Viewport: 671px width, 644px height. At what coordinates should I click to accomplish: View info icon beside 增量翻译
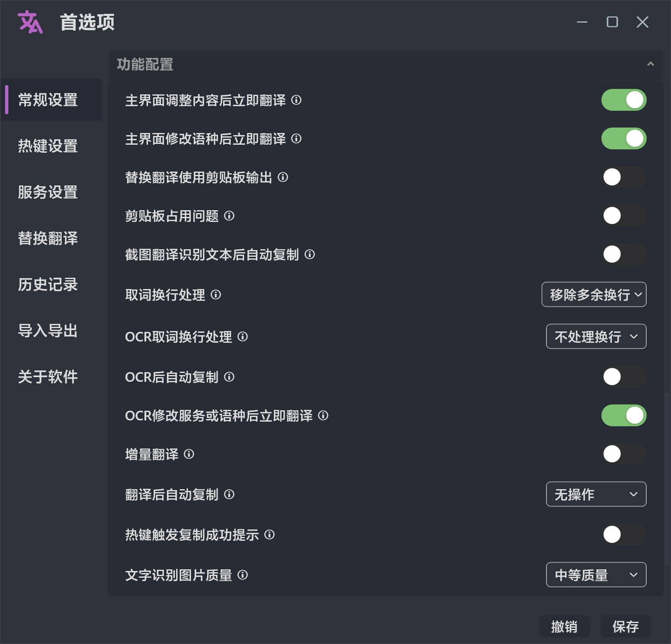189,454
